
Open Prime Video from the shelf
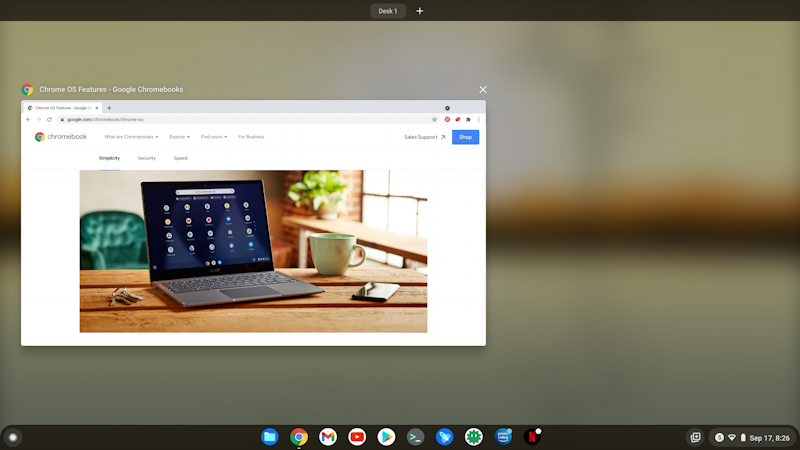(503, 437)
